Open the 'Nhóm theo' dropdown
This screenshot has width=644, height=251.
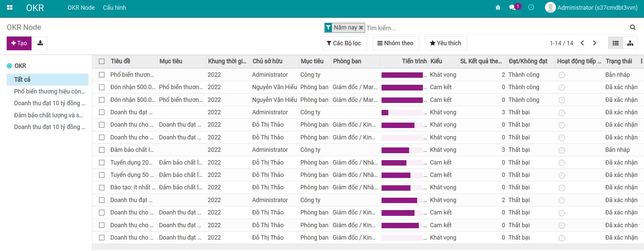coord(396,43)
